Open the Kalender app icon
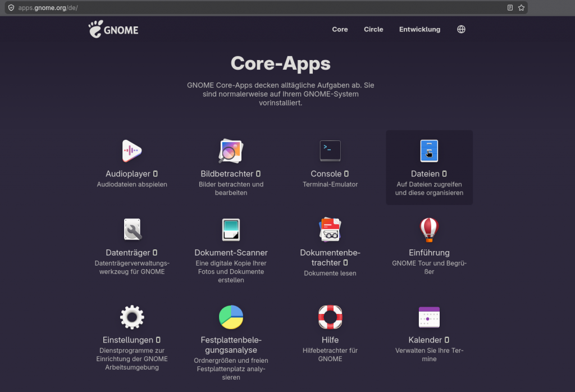This screenshot has width=575, height=392. coord(429,317)
